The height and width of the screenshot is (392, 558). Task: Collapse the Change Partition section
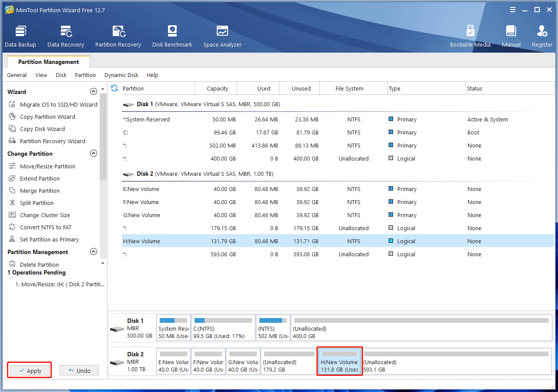(93, 154)
